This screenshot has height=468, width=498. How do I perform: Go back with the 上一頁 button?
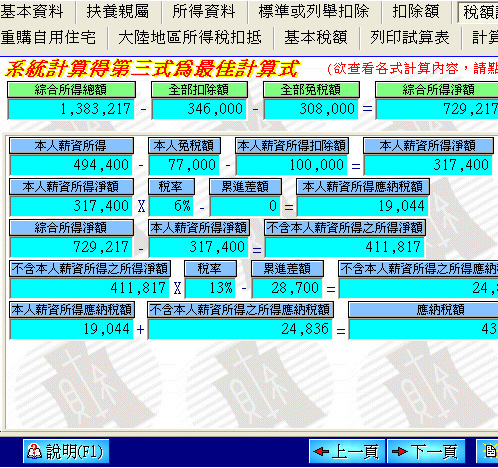pyautogui.click(x=347, y=452)
